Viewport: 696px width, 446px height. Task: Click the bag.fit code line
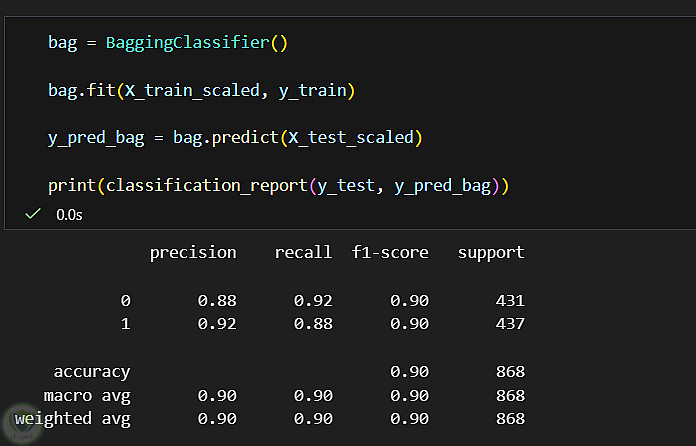pyautogui.click(x=202, y=91)
